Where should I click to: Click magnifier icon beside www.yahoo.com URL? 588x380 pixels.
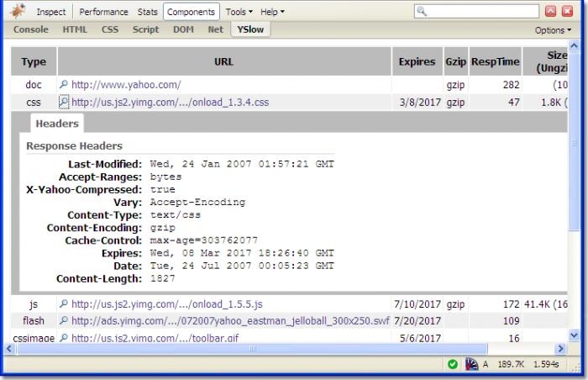(64, 85)
